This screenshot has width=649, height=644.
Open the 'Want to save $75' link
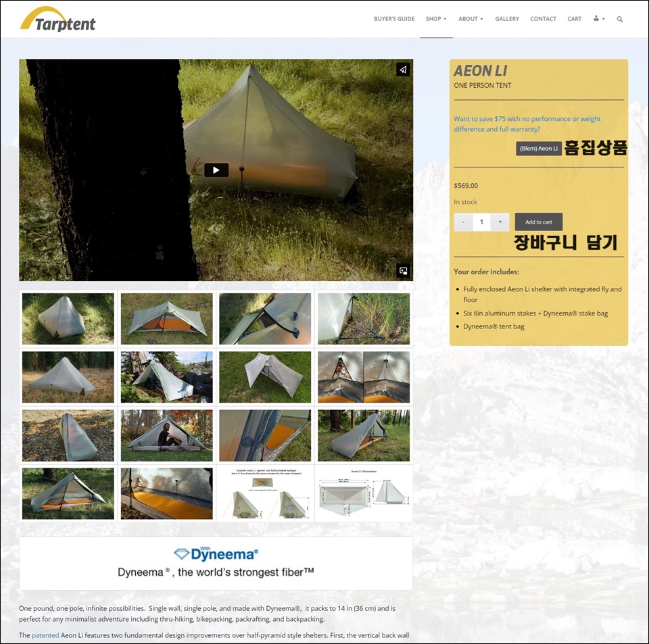pyautogui.click(x=527, y=124)
